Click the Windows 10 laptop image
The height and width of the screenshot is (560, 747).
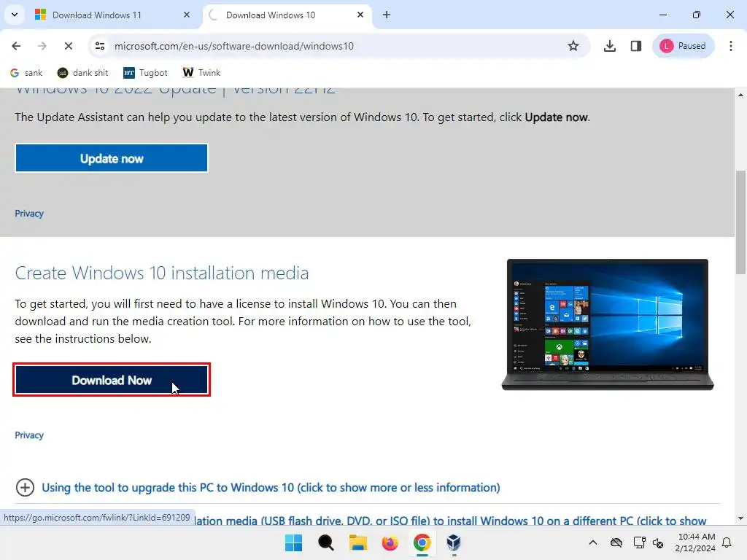pos(608,324)
